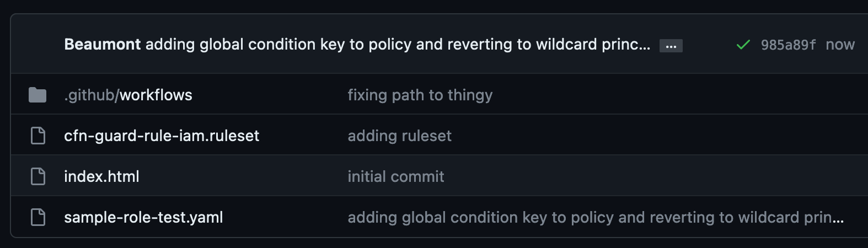Open the 'adding ruleset' commit message

399,136
